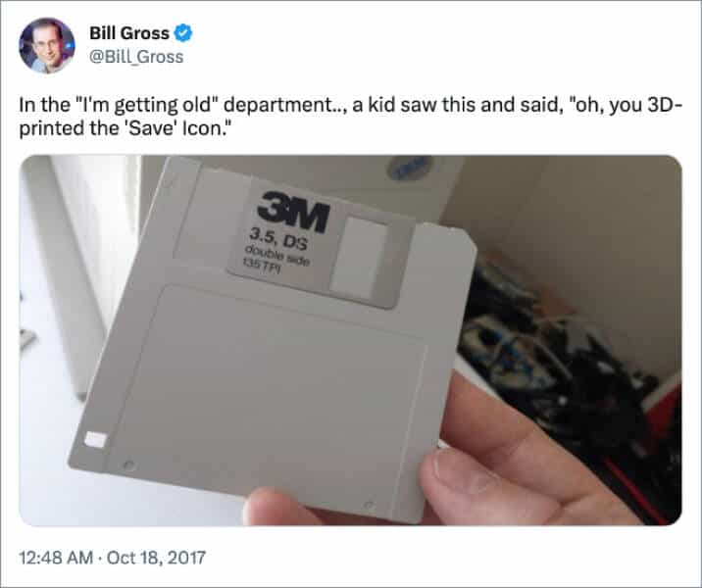Click the small round hole at disk's bottom-right

[x=369, y=505]
